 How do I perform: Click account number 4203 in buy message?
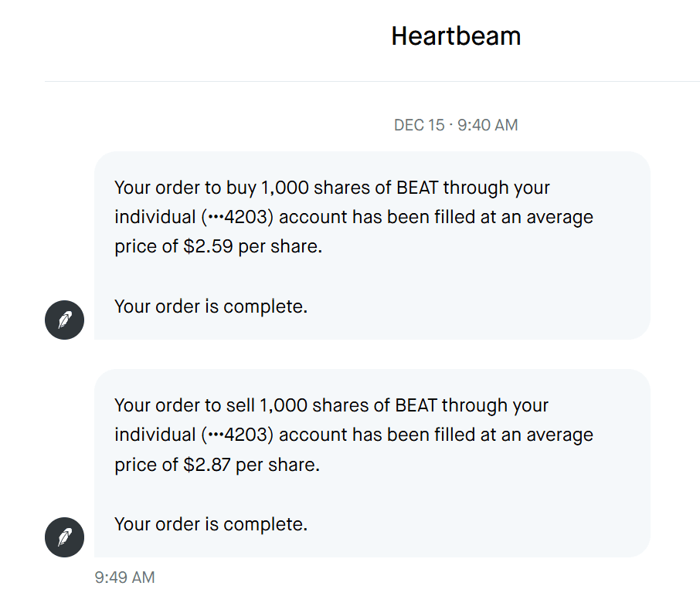coord(246,218)
